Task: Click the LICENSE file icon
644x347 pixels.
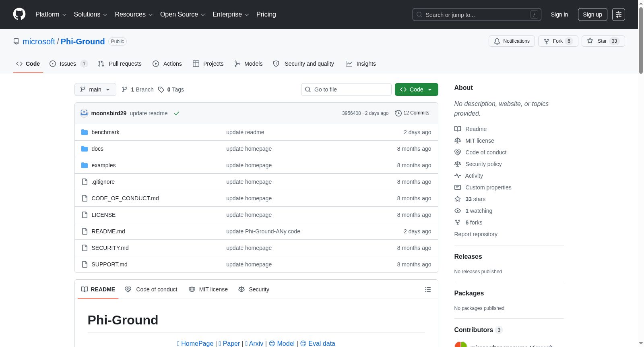Action: [85, 215]
